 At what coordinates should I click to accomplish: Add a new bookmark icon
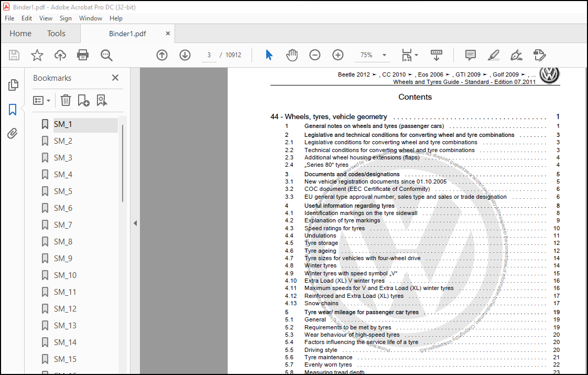[83, 100]
